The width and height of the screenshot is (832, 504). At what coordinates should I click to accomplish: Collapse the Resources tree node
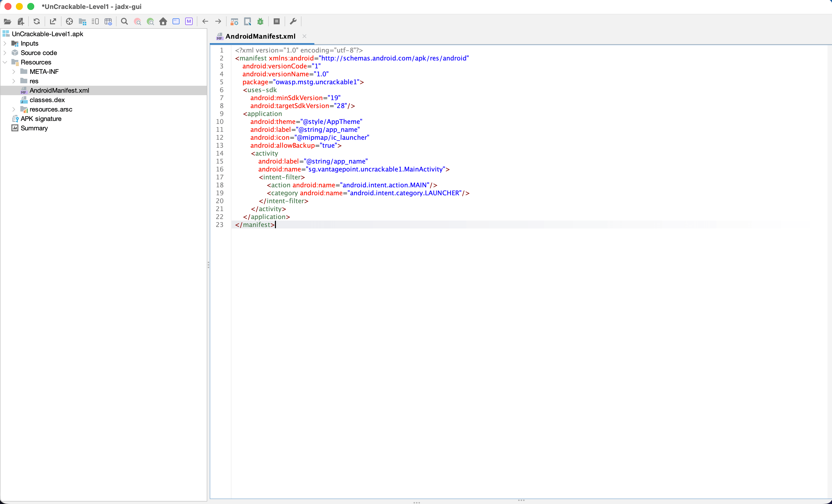point(5,62)
